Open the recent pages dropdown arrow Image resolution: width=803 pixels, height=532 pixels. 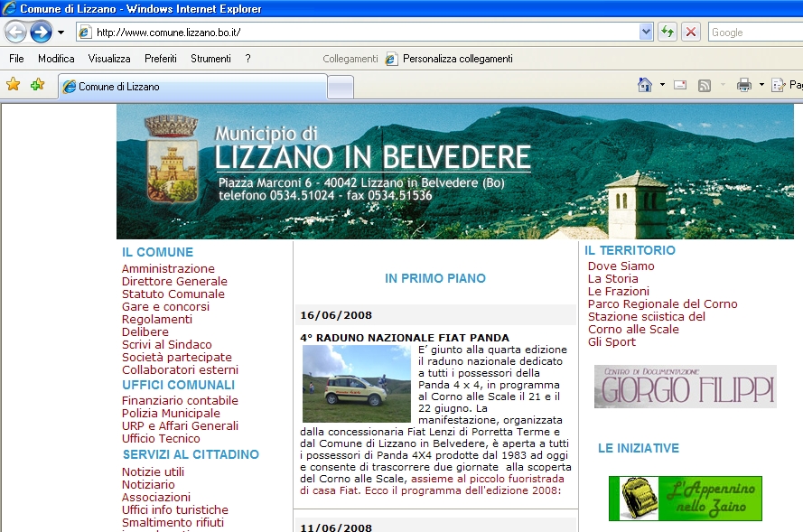point(61,33)
